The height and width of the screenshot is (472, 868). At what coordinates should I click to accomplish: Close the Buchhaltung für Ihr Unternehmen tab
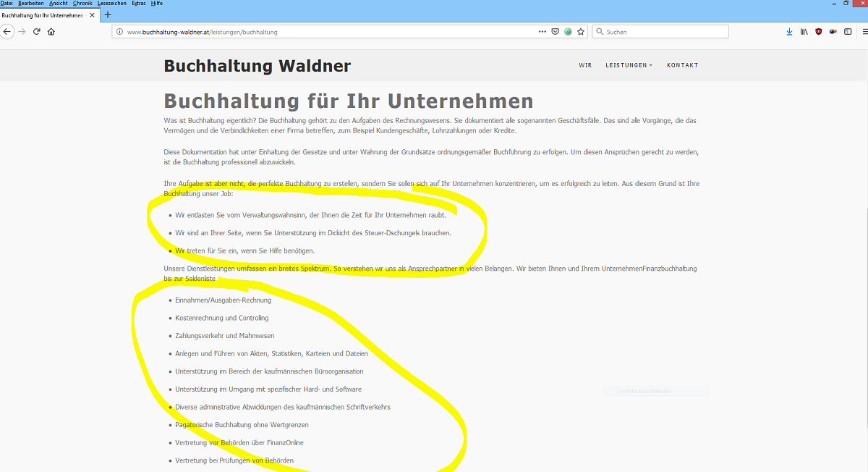coord(92,15)
